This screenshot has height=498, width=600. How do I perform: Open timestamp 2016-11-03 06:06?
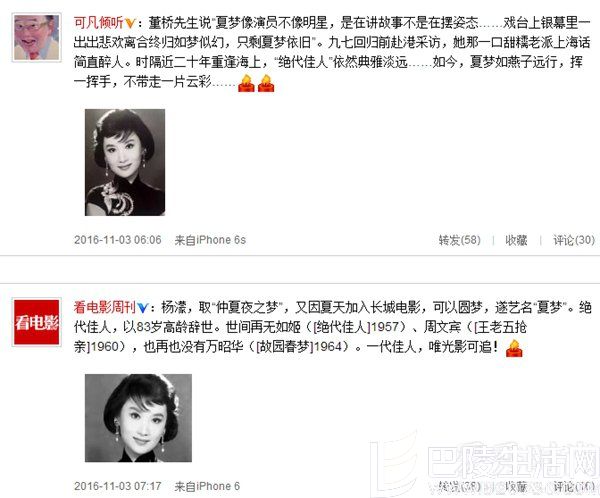click(x=118, y=240)
